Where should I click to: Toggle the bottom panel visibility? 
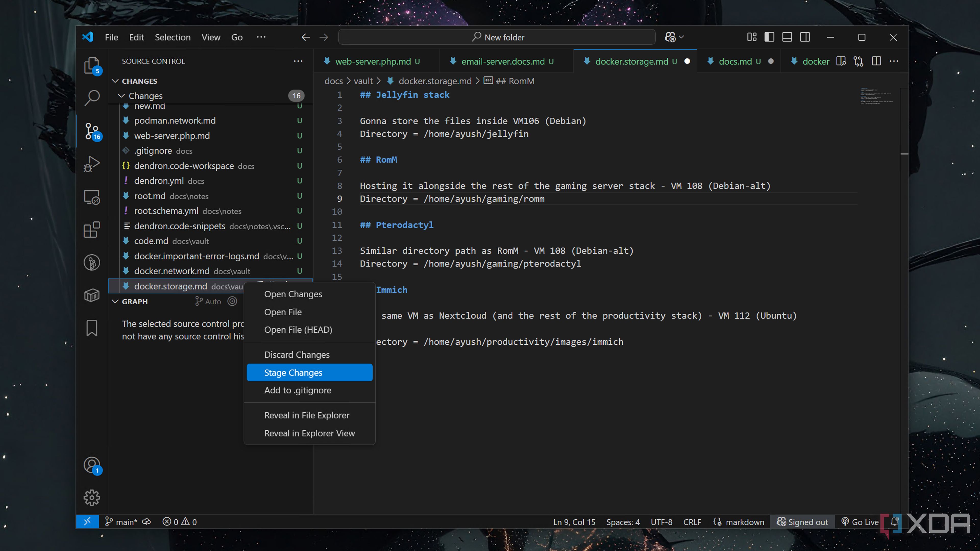coord(787,37)
